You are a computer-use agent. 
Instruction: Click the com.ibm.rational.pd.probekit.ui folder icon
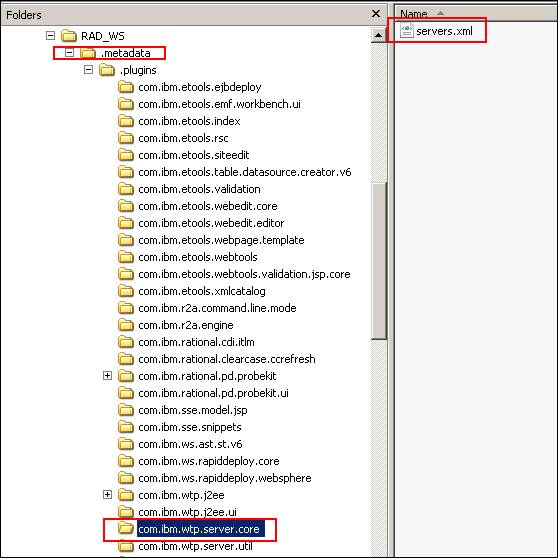pyautogui.click(x=126, y=393)
